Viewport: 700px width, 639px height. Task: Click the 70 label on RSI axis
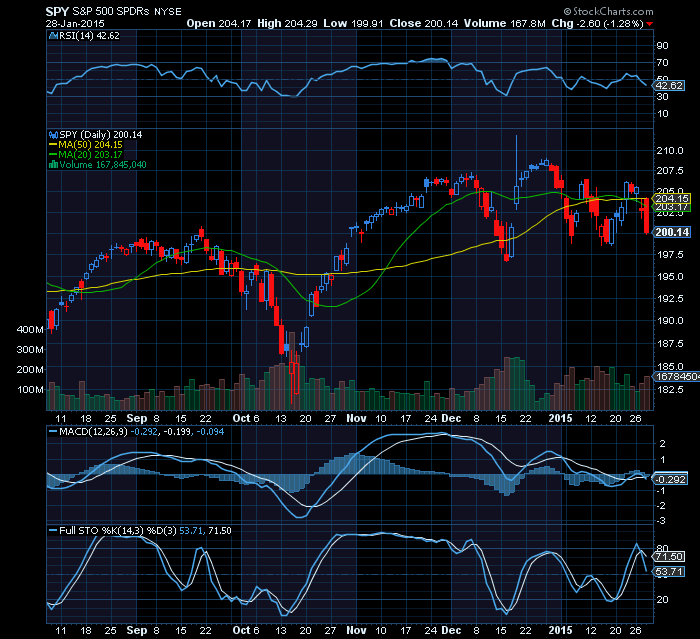click(662, 63)
